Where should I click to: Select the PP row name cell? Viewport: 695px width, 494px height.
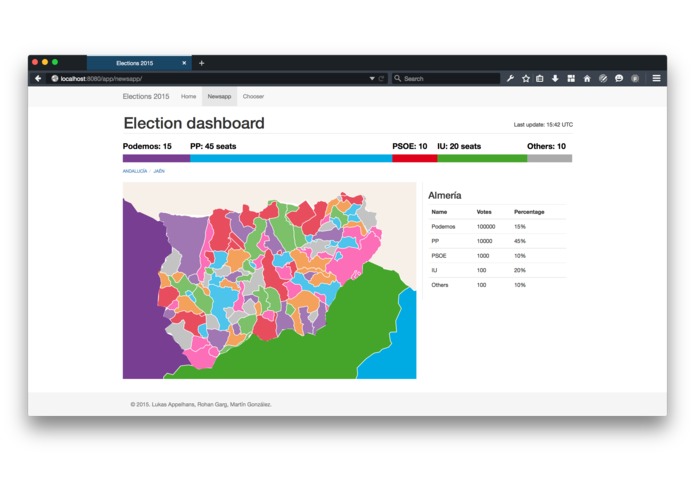(435, 241)
